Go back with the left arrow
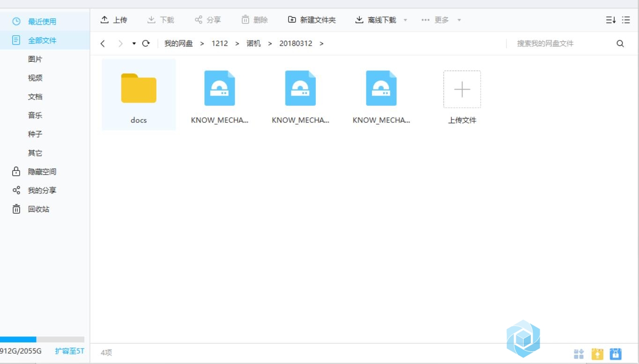This screenshot has width=639, height=364. 103,44
